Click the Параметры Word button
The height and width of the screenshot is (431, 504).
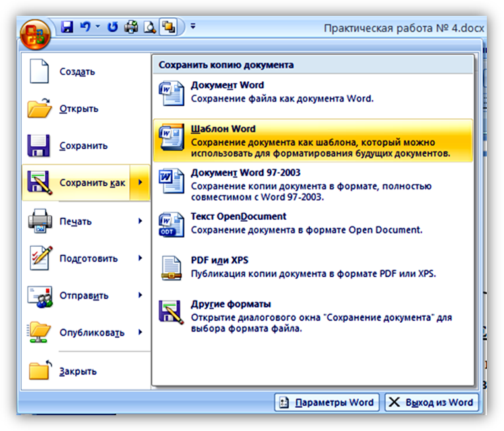(x=327, y=402)
